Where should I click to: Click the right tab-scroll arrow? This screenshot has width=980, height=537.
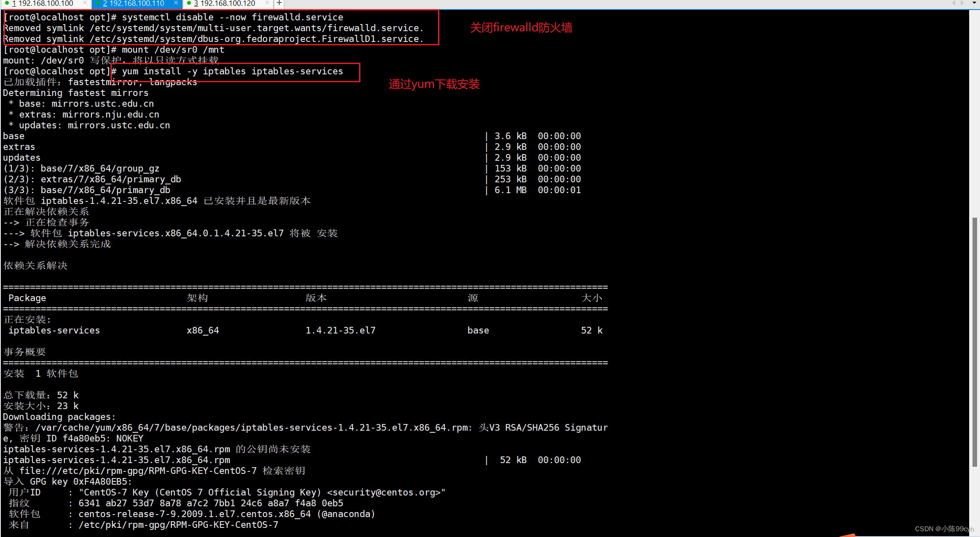[x=962, y=3]
